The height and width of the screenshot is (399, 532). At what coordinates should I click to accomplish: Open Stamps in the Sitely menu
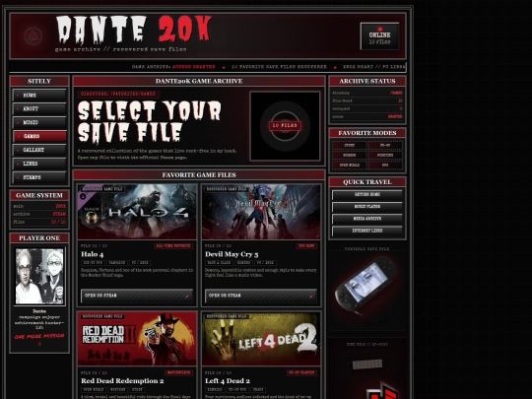click(x=39, y=177)
